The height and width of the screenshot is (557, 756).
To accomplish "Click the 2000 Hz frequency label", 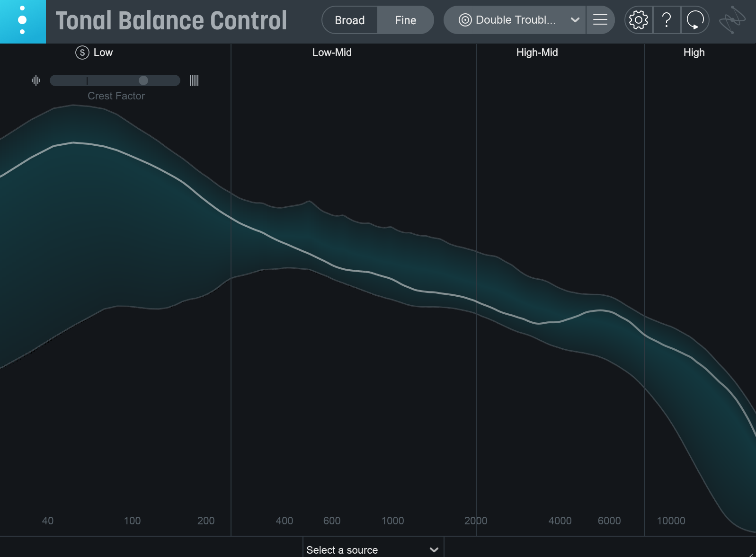I will tap(476, 521).
